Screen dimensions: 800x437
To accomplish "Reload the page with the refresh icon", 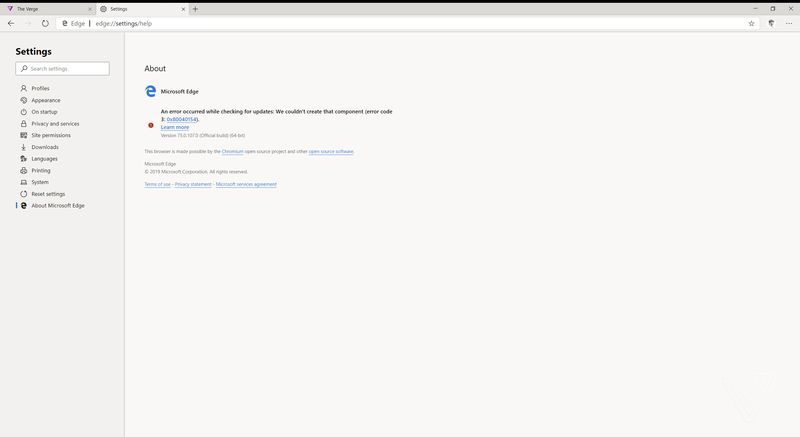I will click(45, 23).
